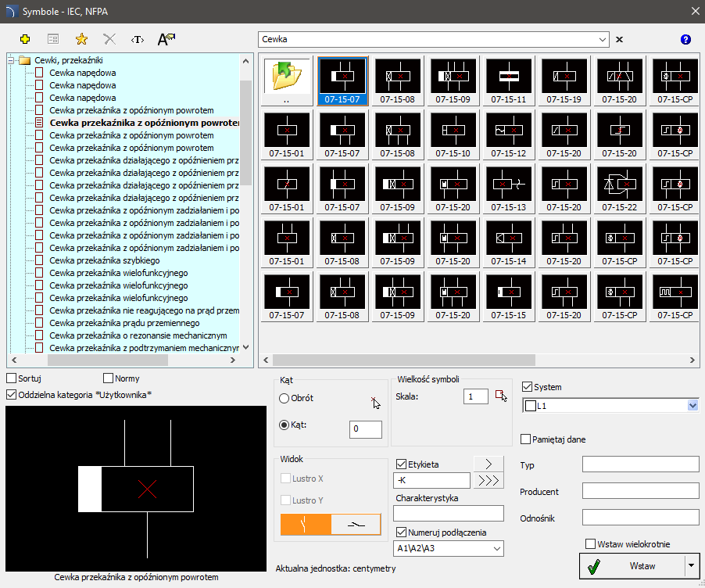
Task: Enable the Wstaw wielokrotnie checkbox
Action: coord(591,544)
